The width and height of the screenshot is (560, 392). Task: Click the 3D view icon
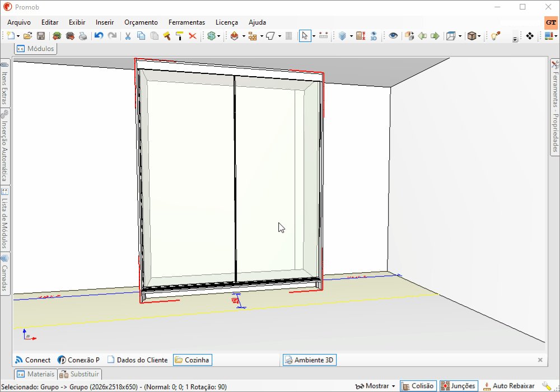click(374, 36)
